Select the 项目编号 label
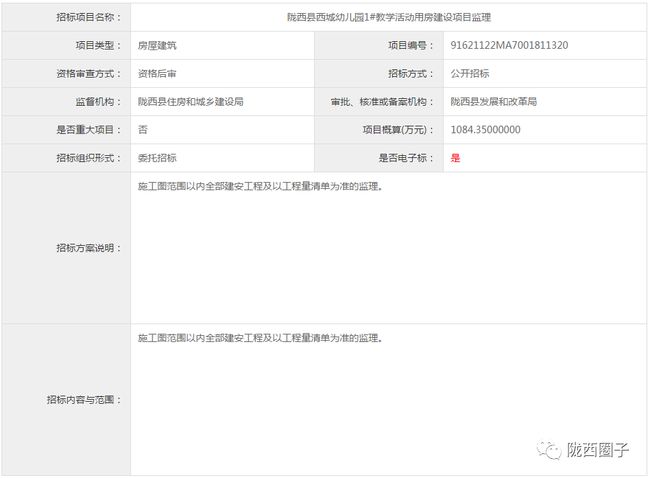 click(x=411, y=46)
